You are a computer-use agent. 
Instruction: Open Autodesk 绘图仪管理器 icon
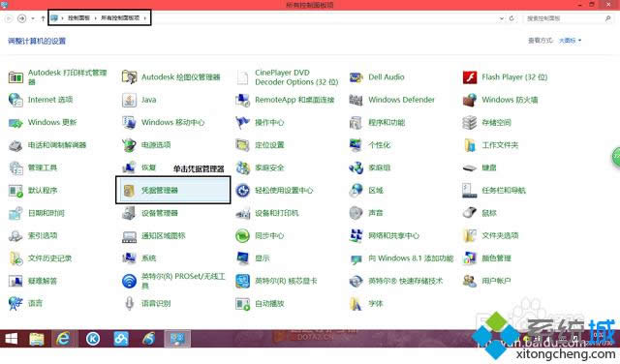(129, 77)
